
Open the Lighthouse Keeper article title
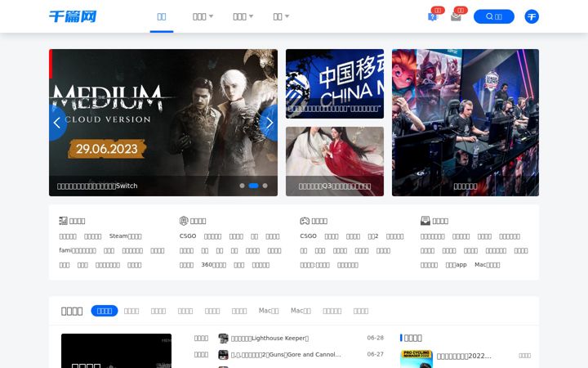[269, 339]
